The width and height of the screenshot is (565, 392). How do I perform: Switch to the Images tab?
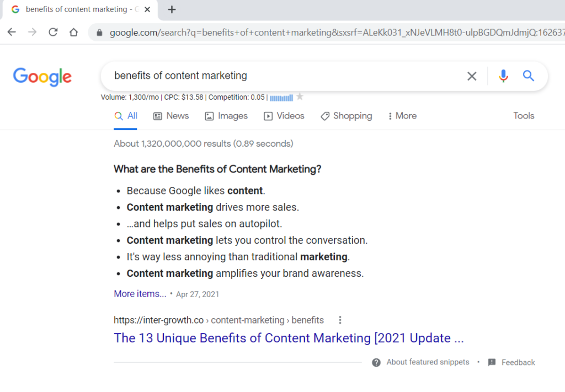(x=226, y=116)
